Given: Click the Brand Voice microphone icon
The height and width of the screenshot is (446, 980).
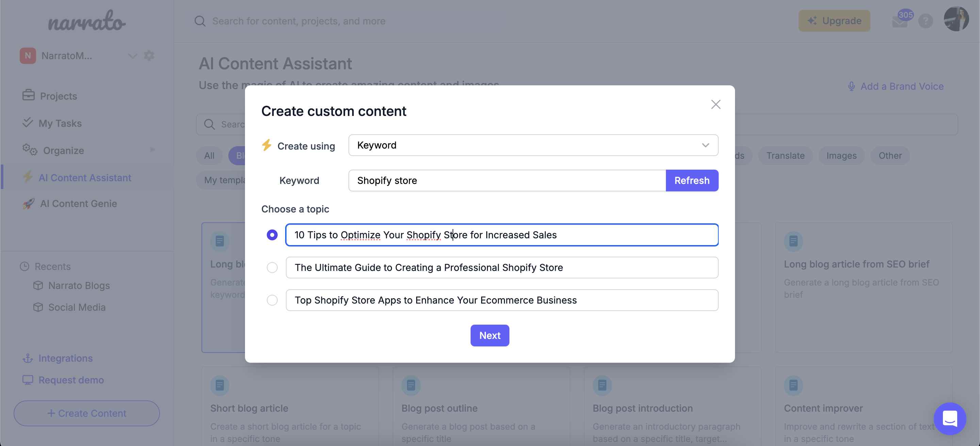Looking at the screenshot, I should (851, 86).
